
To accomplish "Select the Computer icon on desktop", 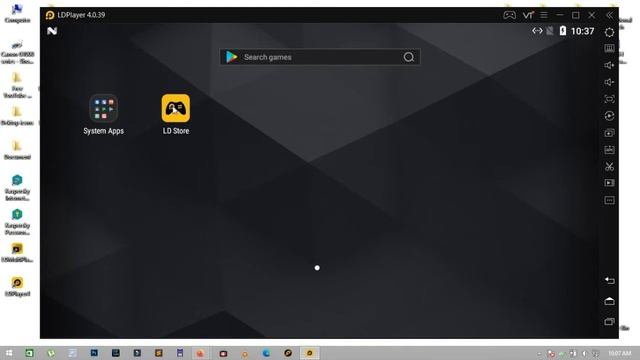I will pyautogui.click(x=17, y=13).
